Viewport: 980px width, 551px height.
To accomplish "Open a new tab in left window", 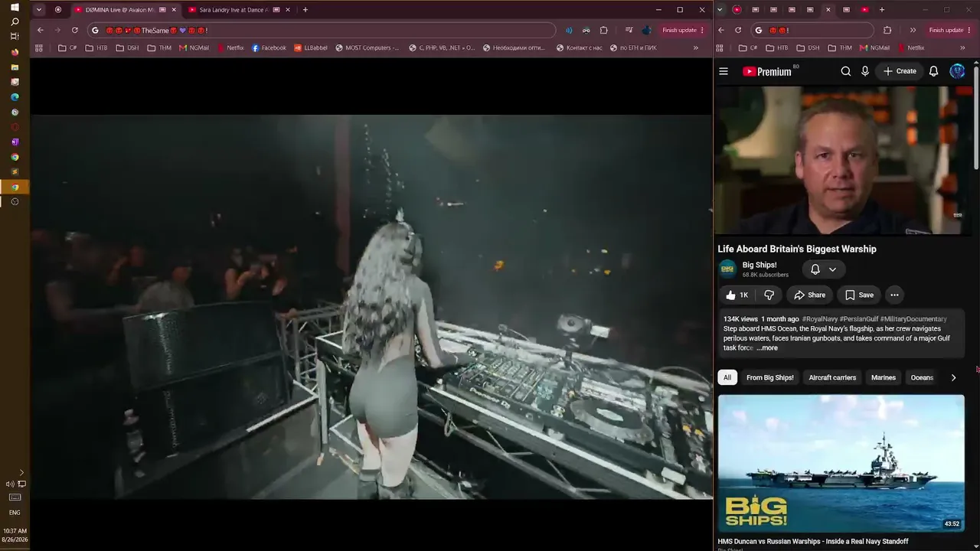I will (x=305, y=10).
